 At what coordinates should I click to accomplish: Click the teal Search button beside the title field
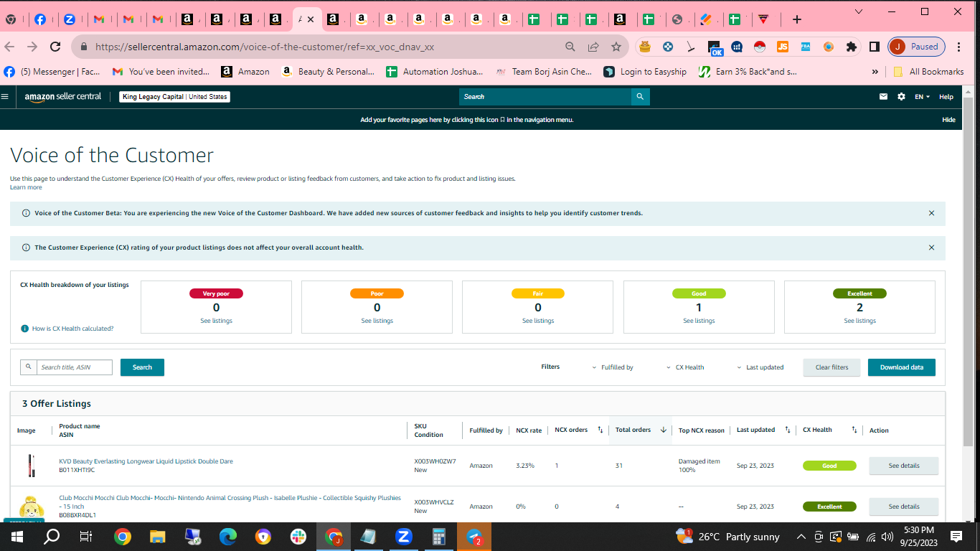point(142,367)
